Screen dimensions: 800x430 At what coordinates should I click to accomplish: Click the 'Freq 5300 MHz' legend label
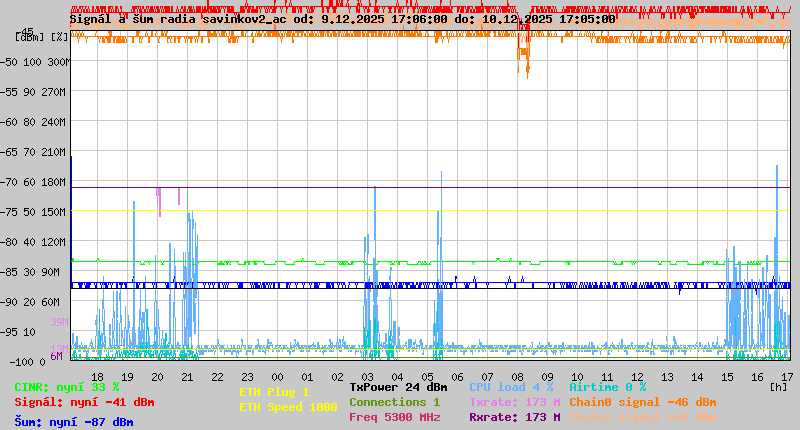pos(394,417)
